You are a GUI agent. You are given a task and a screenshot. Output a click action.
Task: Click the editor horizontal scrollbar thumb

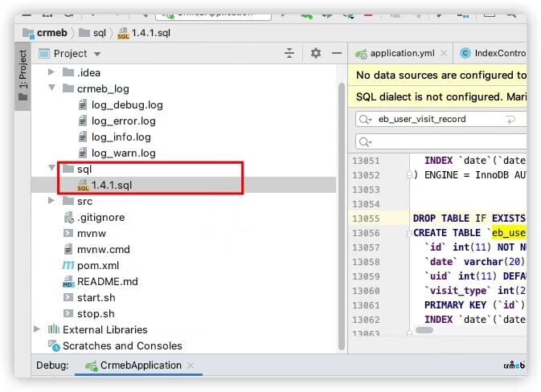coord(424,330)
